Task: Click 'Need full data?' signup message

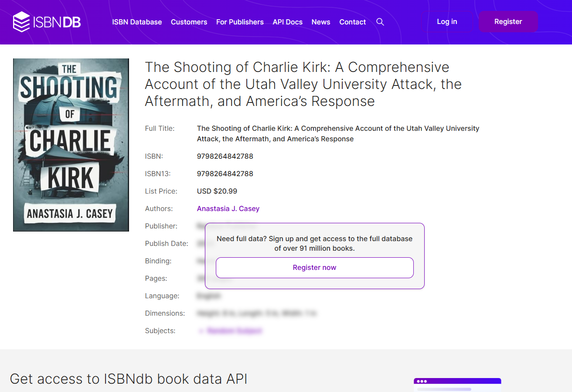Action: (x=315, y=244)
